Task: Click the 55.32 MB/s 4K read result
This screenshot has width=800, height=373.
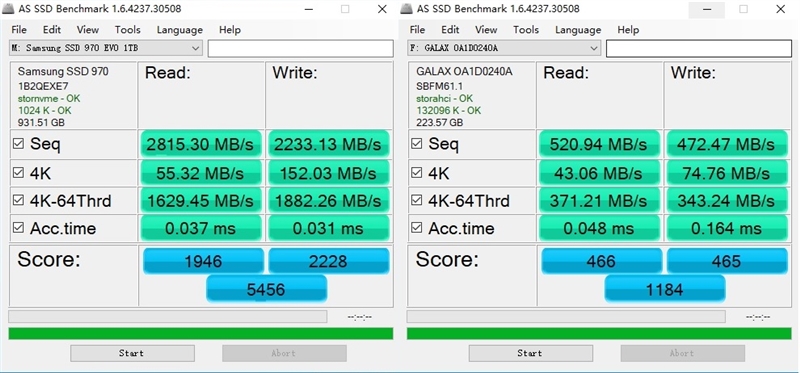Action: tap(201, 173)
